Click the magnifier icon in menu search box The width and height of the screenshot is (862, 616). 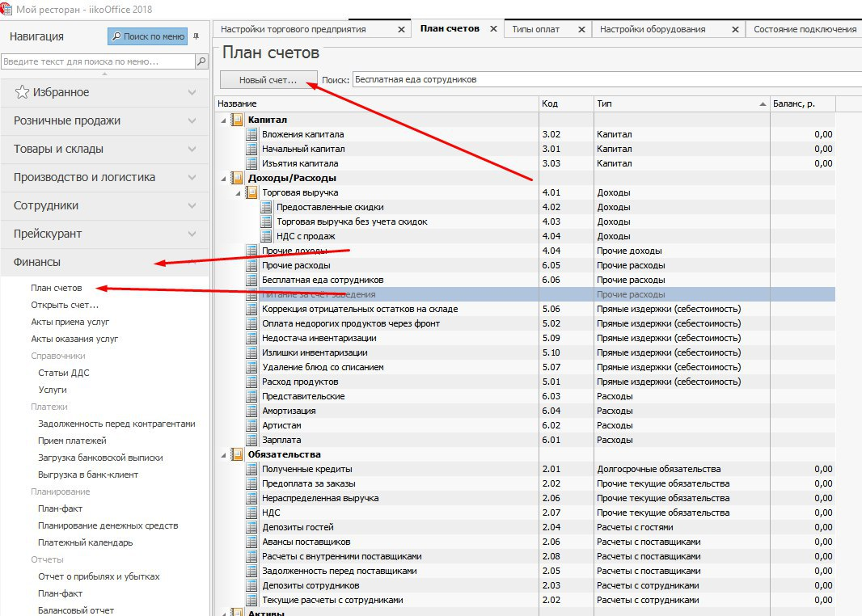(x=201, y=61)
